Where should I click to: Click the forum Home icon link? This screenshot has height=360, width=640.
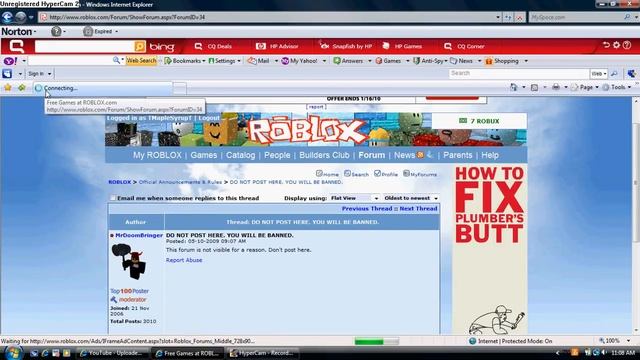(x=327, y=174)
